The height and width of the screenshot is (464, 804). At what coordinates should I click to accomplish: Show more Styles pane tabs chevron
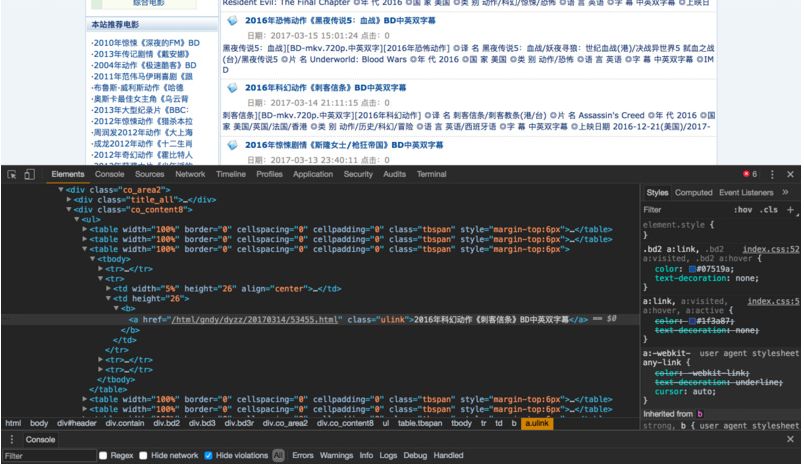785,192
